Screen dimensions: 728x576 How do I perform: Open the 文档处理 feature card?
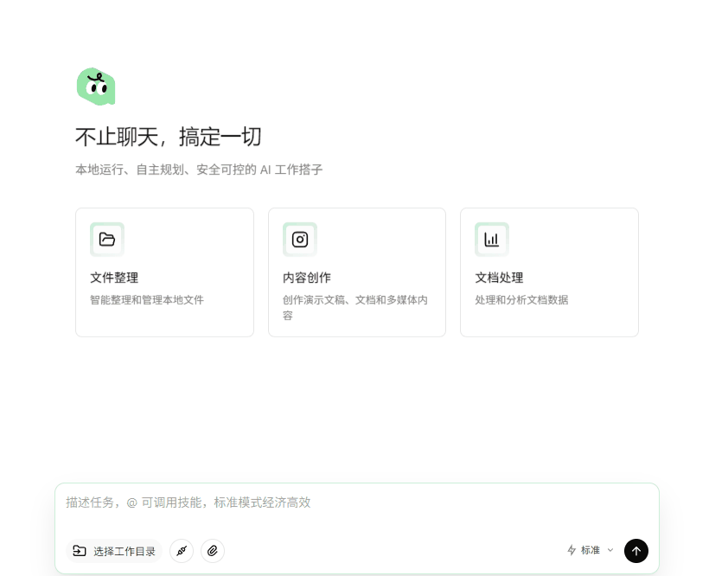click(x=549, y=272)
